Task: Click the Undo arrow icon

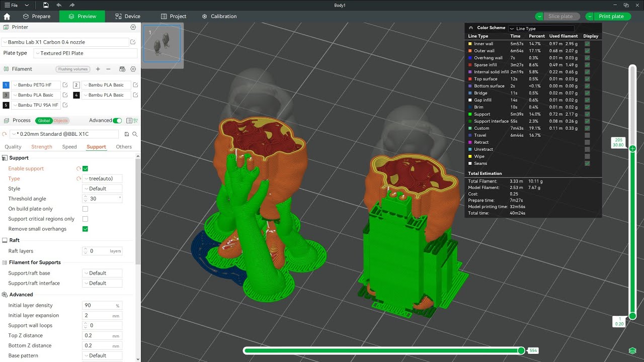Action: tap(59, 5)
